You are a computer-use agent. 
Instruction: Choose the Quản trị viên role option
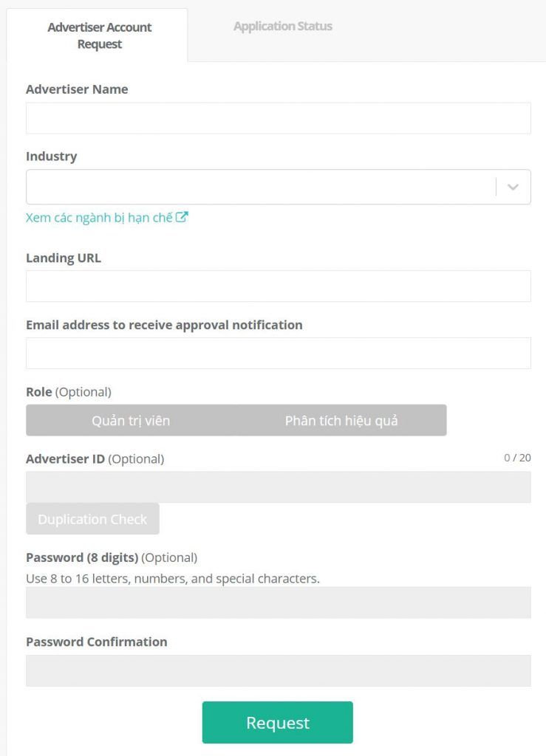coord(131,420)
